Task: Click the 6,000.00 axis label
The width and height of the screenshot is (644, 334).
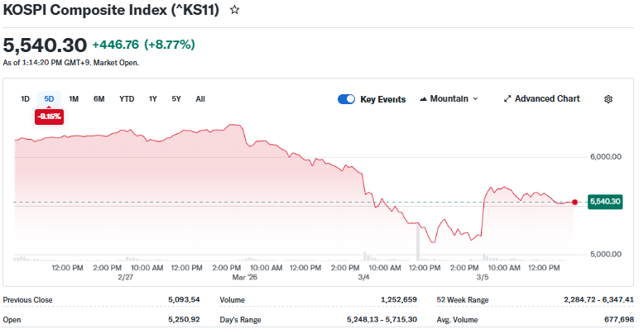Action: pyautogui.click(x=605, y=157)
